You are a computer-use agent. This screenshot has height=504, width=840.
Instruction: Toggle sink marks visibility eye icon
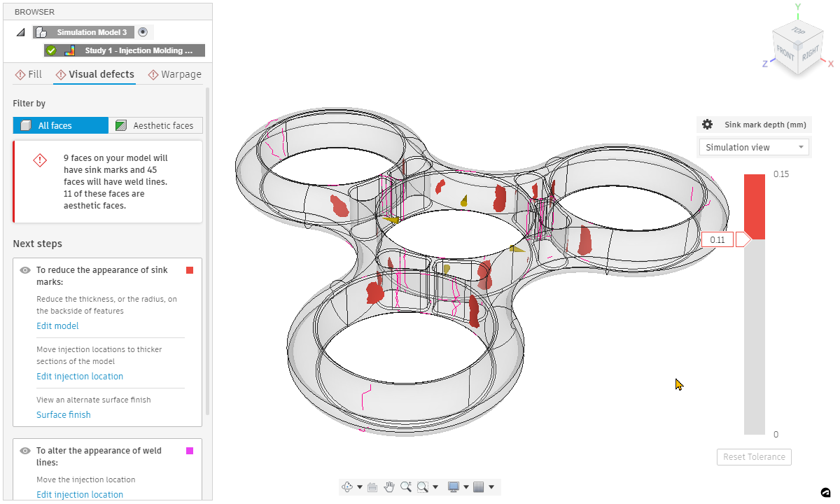pyautogui.click(x=25, y=270)
